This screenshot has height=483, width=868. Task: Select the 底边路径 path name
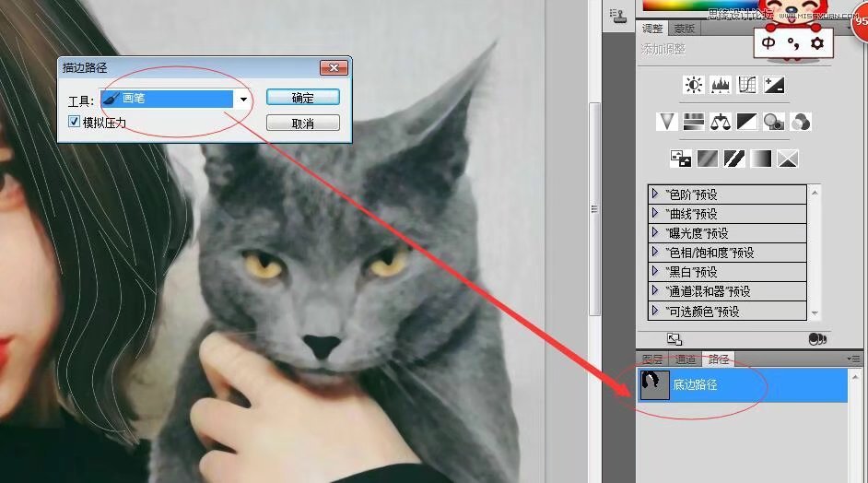pos(695,384)
